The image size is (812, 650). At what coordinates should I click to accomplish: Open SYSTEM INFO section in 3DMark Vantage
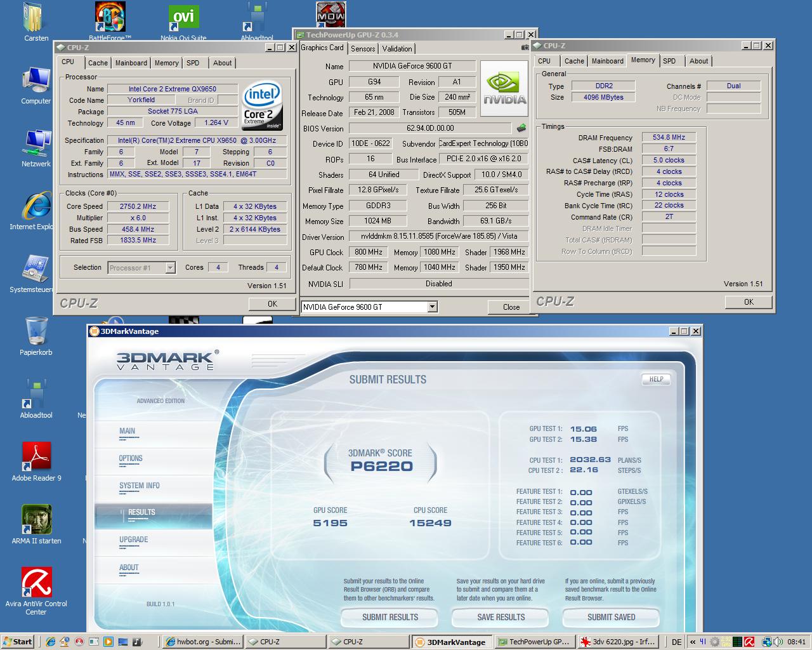tap(140, 486)
